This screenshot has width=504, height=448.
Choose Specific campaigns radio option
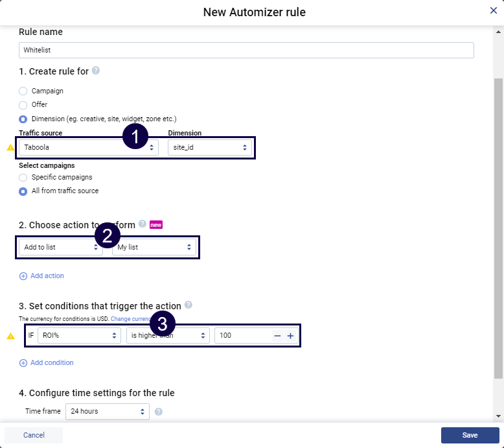pyautogui.click(x=23, y=177)
